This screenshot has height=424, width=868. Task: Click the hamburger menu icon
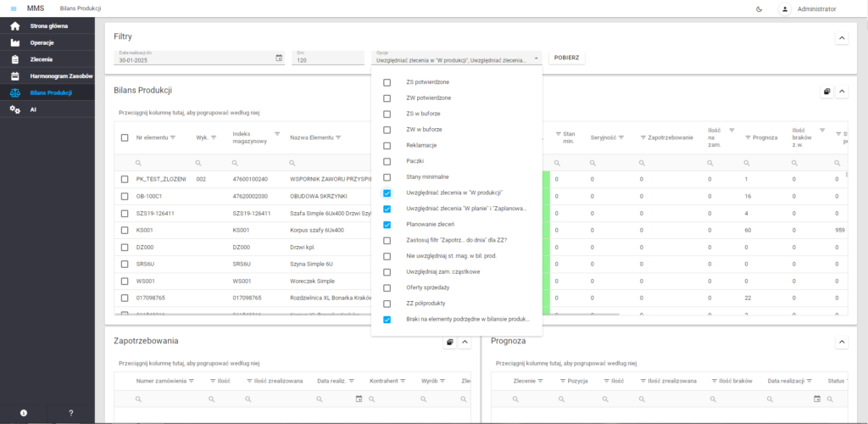tap(13, 8)
